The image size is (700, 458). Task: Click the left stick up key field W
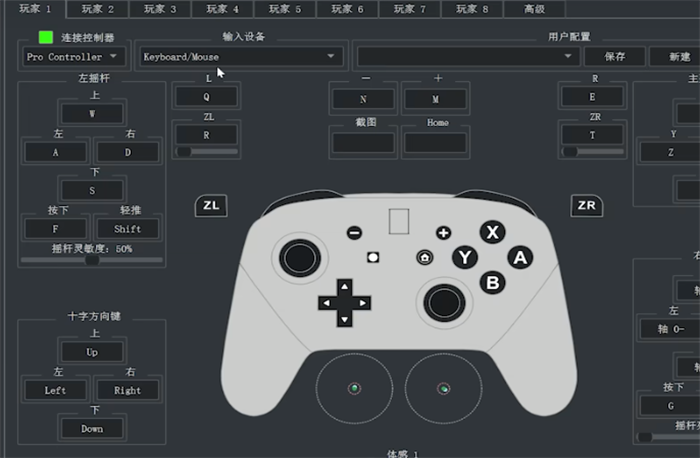point(92,114)
